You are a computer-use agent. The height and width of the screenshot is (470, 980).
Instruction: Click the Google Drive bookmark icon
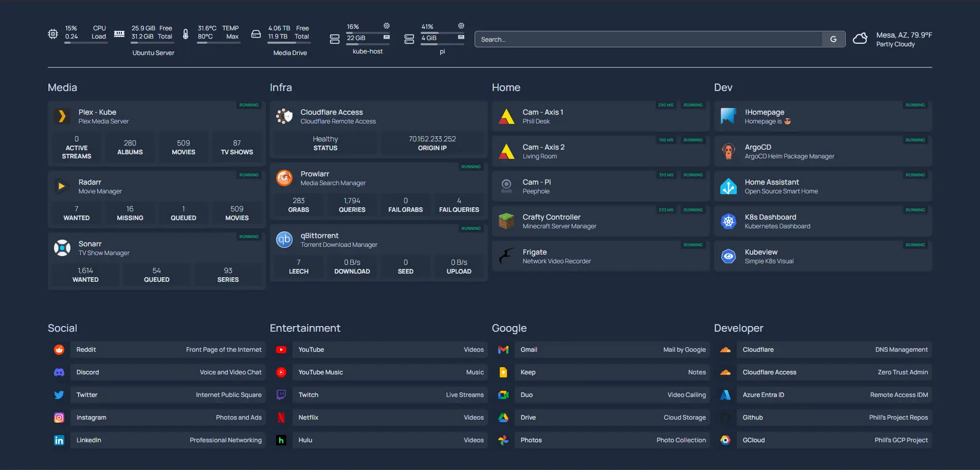pos(503,418)
